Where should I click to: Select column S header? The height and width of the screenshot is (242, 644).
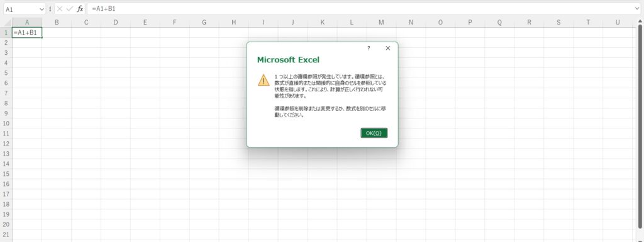pyautogui.click(x=558, y=23)
